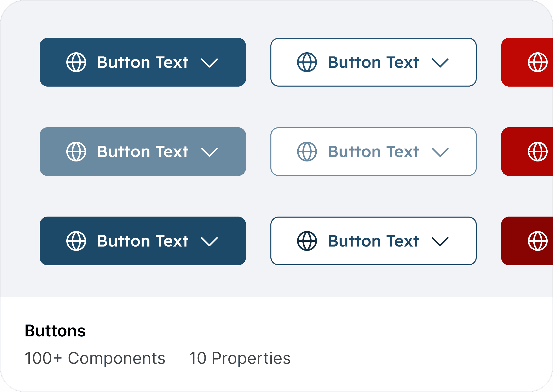
Task: Click globe icon in top outlined button
Action: coord(307,62)
